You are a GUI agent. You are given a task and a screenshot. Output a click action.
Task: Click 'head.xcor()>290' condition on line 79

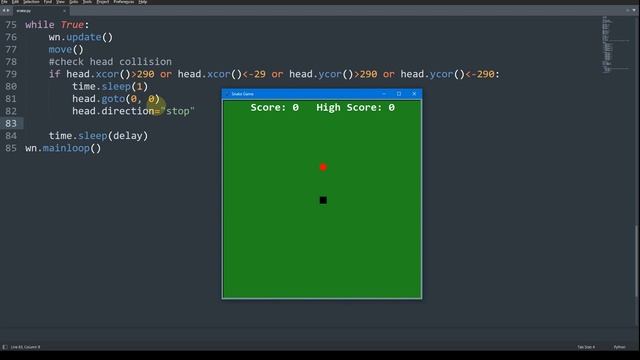[110, 74]
